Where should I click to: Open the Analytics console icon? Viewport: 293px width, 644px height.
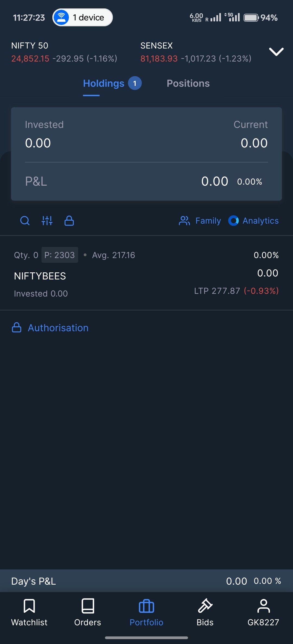[x=233, y=221]
